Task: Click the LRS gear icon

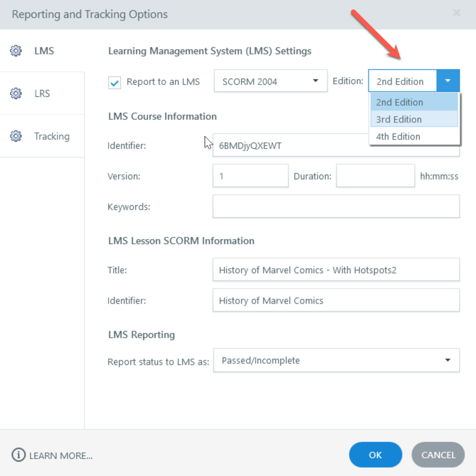Action: 16,93
